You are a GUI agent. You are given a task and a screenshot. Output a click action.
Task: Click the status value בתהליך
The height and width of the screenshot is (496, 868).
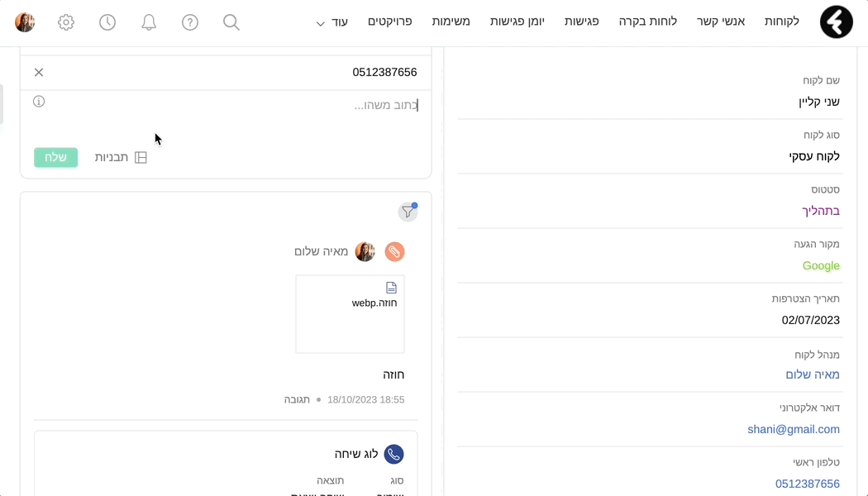click(x=821, y=211)
